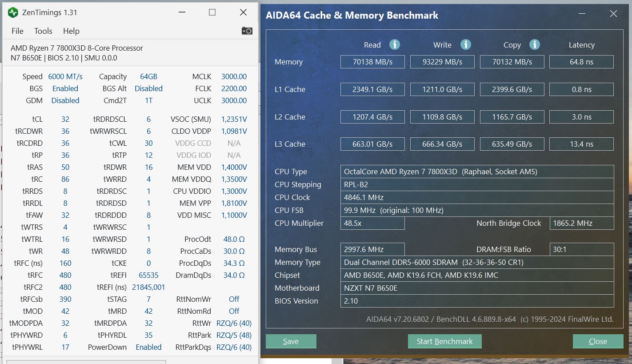
Task: Click the CPU Type field in AIDA64
Action: pos(477,172)
